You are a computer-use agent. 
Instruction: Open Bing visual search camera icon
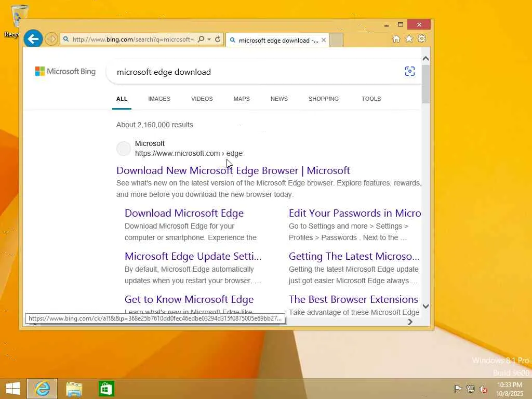pos(410,71)
